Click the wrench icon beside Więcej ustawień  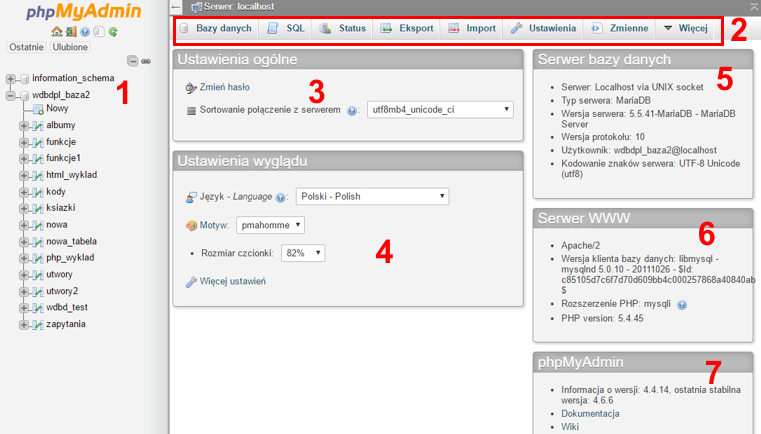[x=191, y=282]
